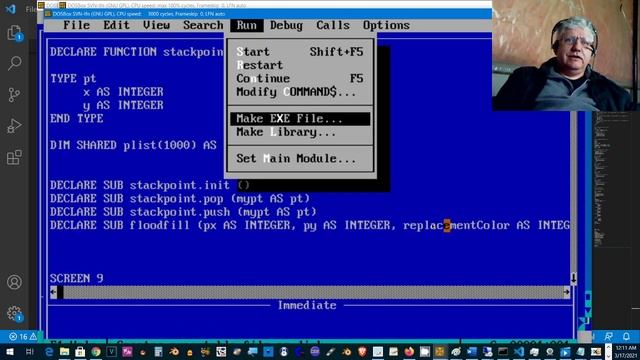The width and height of the screenshot is (640, 360).
Task: Open the Options menu in QuickBASIC
Action: (x=386, y=25)
